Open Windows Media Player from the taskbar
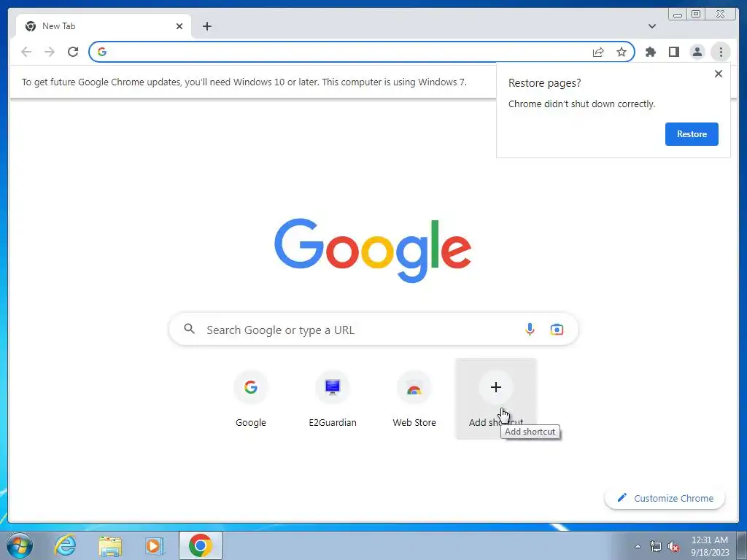This screenshot has height=560, width=747. (x=155, y=545)
